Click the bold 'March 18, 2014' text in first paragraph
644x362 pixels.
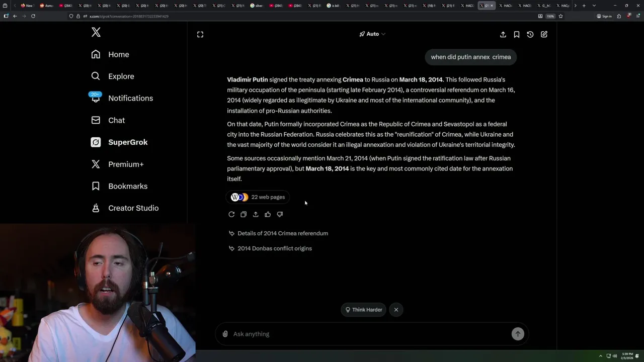click(x=421, y=80)
